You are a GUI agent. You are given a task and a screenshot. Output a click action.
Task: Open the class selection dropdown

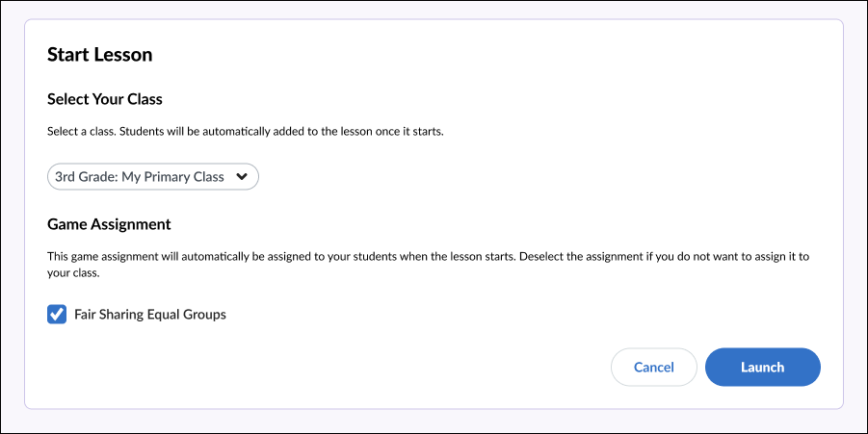tap(152, 177)
